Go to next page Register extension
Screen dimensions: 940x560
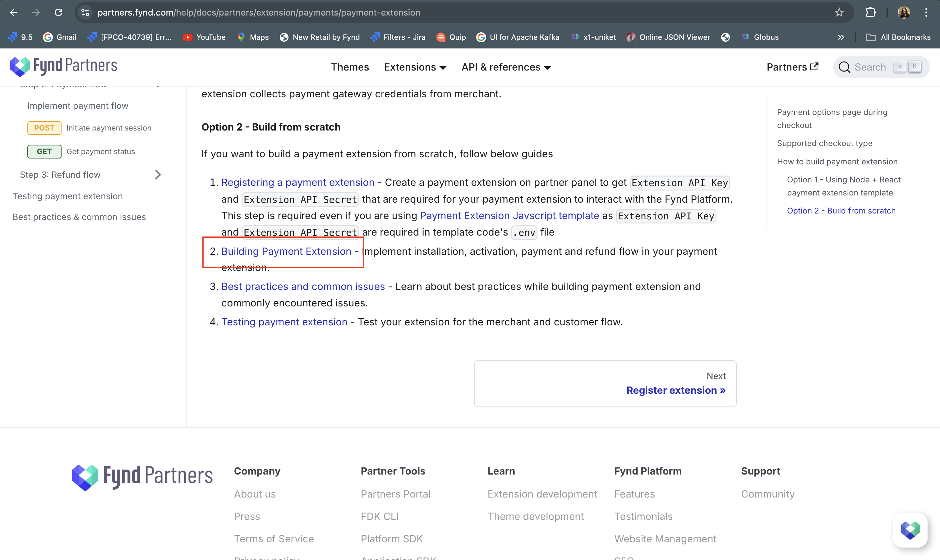tap(675, 390)
